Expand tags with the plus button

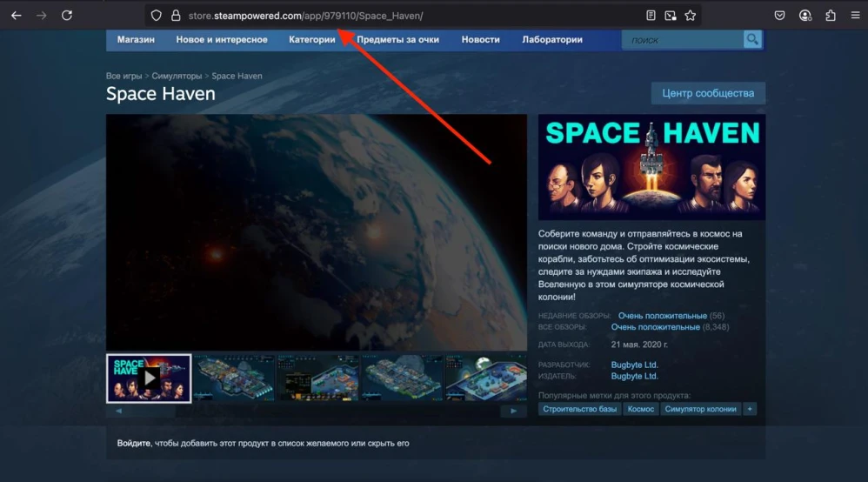(750, 409)
